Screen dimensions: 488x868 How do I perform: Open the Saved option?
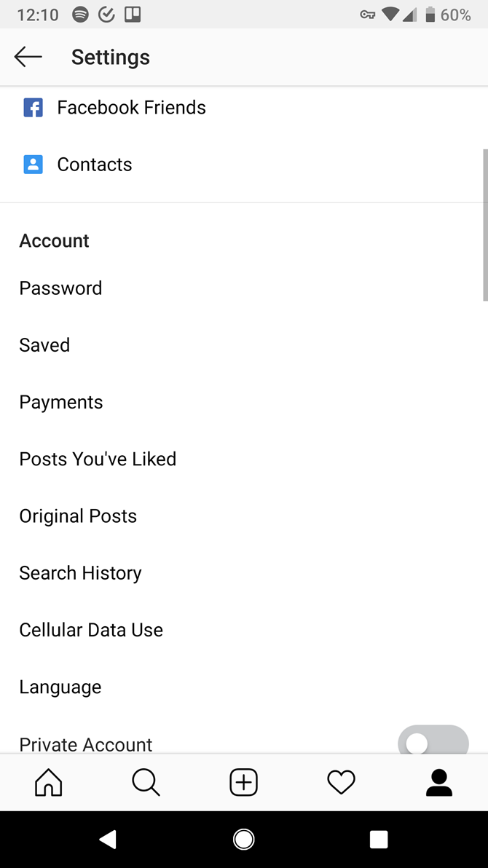44,345
